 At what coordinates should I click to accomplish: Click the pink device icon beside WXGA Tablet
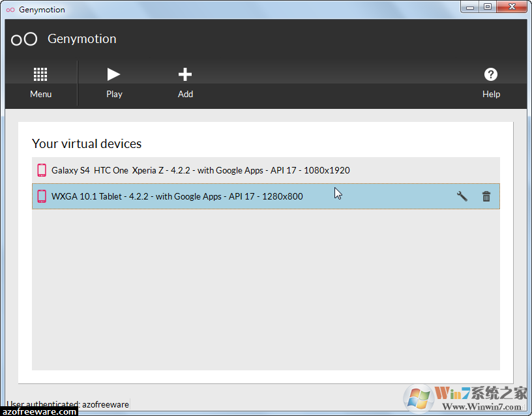pos(42,196)
